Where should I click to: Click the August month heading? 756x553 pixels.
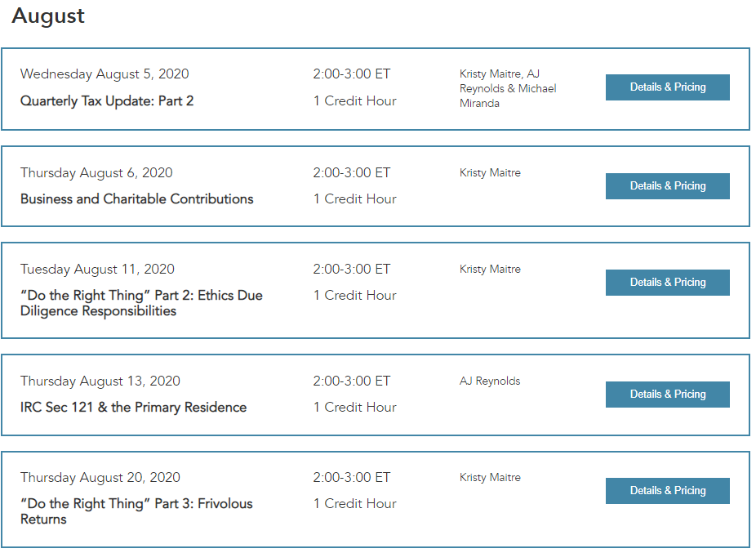(48, 16)
